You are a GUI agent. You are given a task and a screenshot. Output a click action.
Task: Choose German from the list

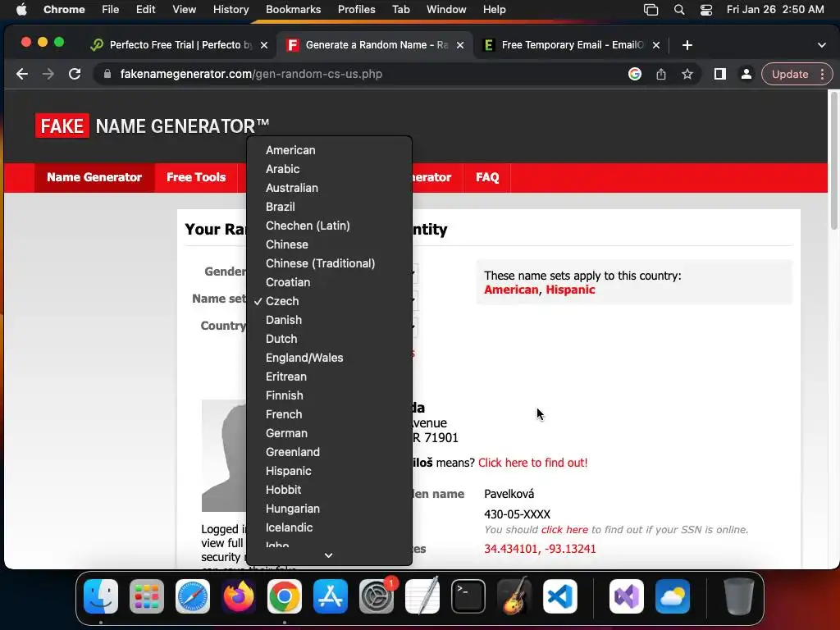(x=329, y=433)
